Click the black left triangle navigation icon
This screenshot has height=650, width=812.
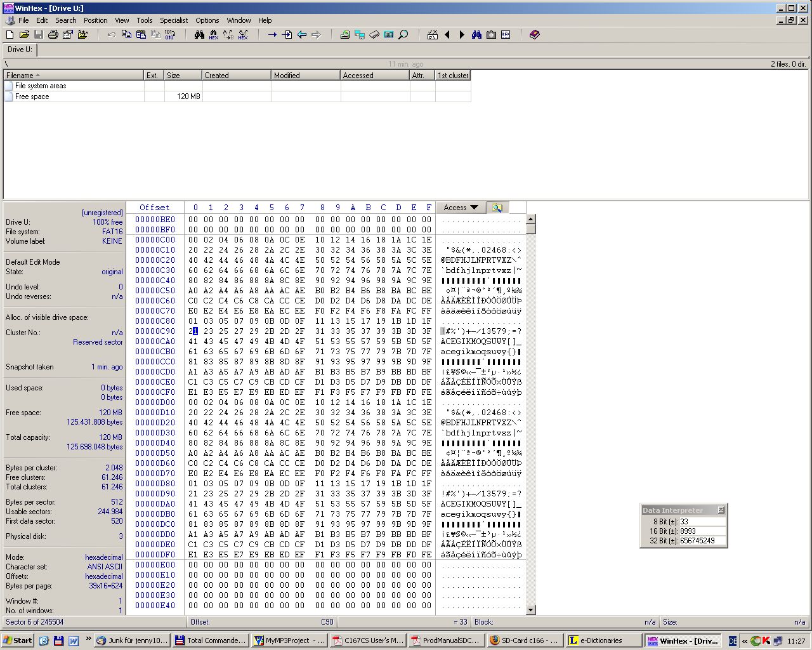pyautogui.click(x=447, y=35)
